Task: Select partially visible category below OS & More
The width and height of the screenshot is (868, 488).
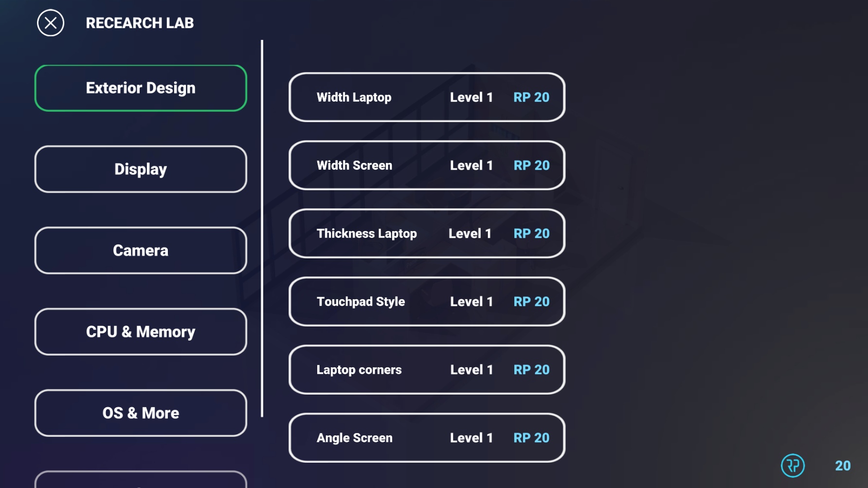Action: point(141,480)
